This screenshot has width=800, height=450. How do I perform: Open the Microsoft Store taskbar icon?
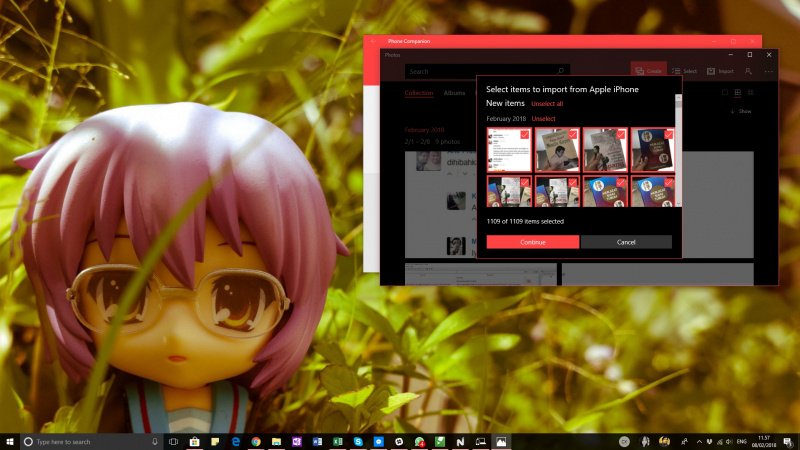point(194,441)
